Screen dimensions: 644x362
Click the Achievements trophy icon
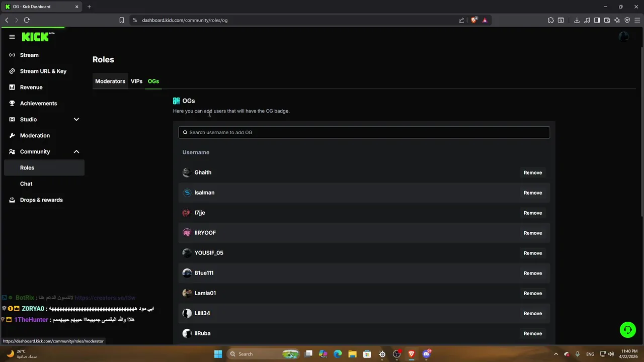pos(12,103)
